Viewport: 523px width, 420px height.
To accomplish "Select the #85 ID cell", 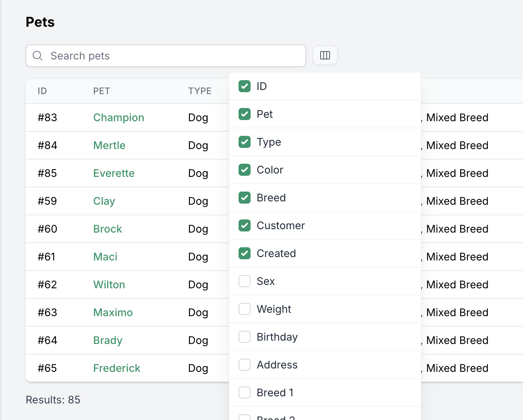I will 47,173.
